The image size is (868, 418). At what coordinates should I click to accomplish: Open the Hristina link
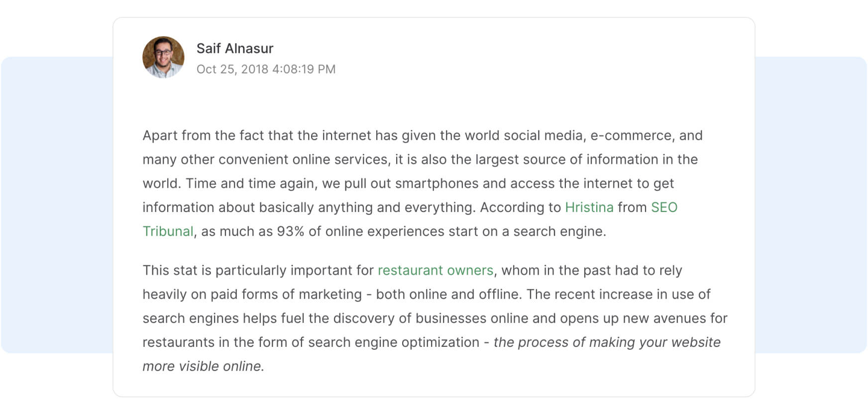coord(589,208)
